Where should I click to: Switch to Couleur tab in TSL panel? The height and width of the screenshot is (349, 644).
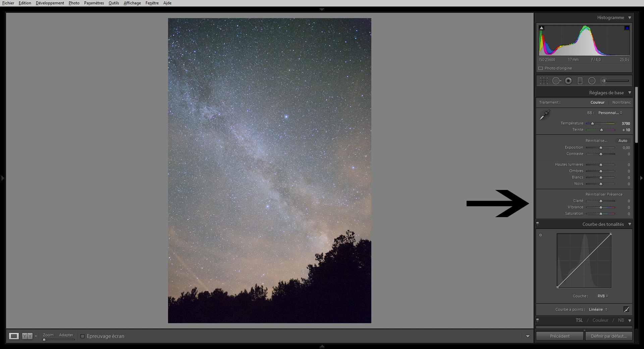click(600, 320)
